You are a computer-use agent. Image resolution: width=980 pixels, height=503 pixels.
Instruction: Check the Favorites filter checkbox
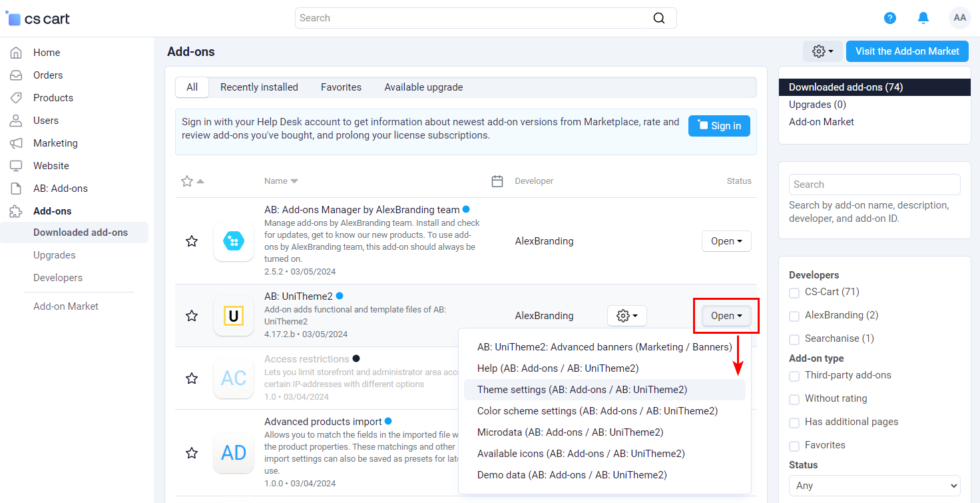pos(794,446)
